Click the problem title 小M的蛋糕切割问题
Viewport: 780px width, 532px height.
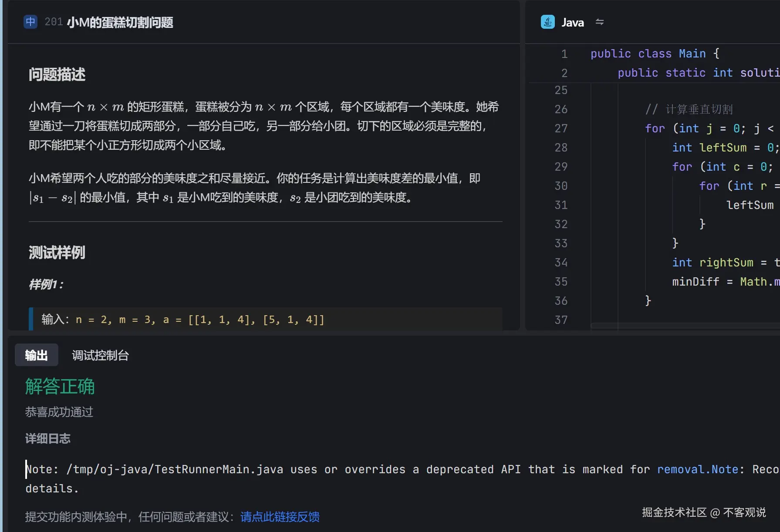[x=121, y=23]
